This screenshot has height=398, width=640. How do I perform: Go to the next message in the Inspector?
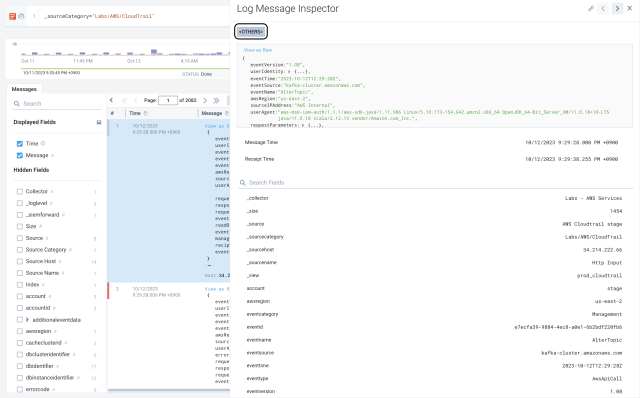coord(617,8)
